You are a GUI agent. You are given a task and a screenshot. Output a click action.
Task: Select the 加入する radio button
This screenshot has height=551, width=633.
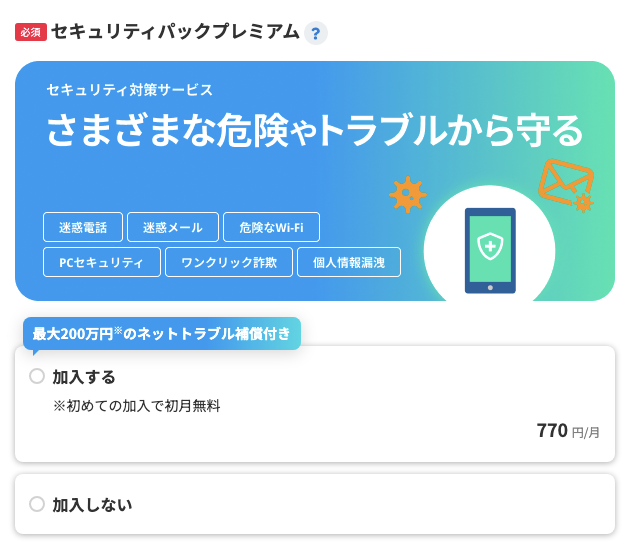pos(37,376)
